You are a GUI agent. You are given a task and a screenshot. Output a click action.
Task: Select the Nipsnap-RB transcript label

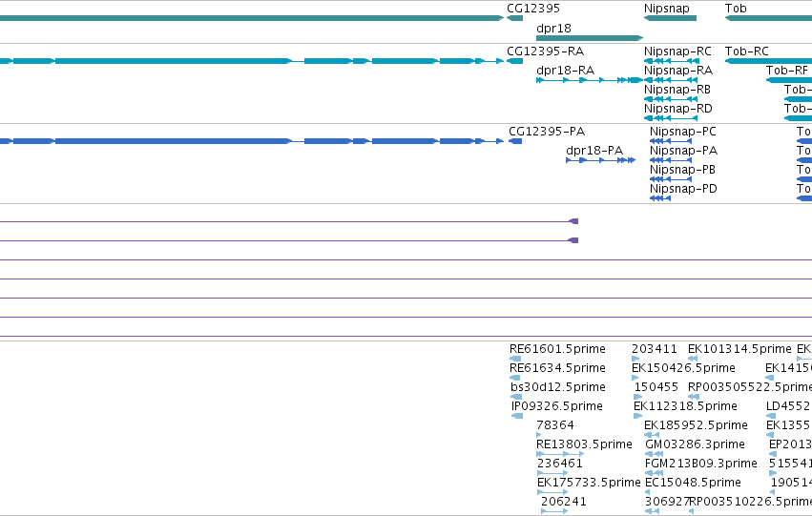(x=677, y=90)
